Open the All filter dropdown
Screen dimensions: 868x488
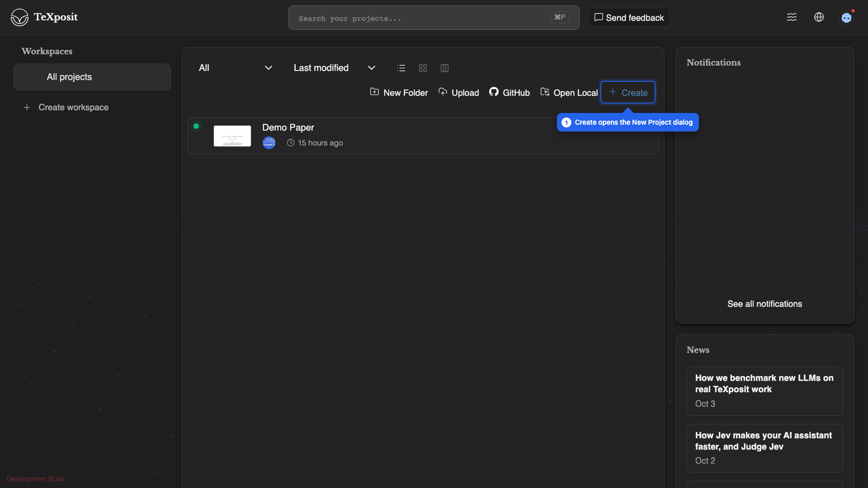[x=235, y=68]
